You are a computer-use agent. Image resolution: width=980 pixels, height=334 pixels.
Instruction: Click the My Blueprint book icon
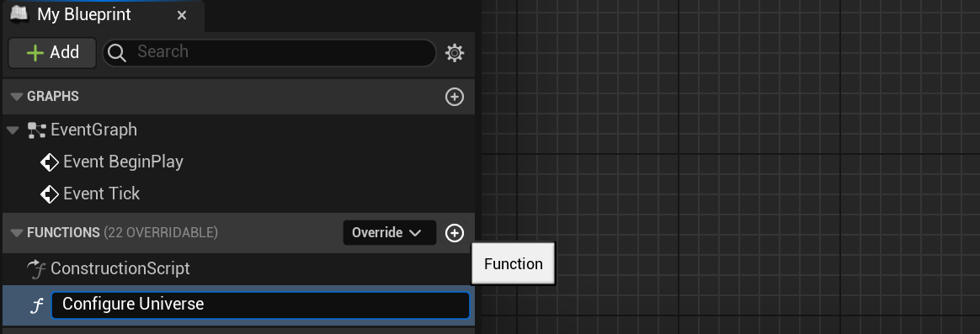coord(19,14)
